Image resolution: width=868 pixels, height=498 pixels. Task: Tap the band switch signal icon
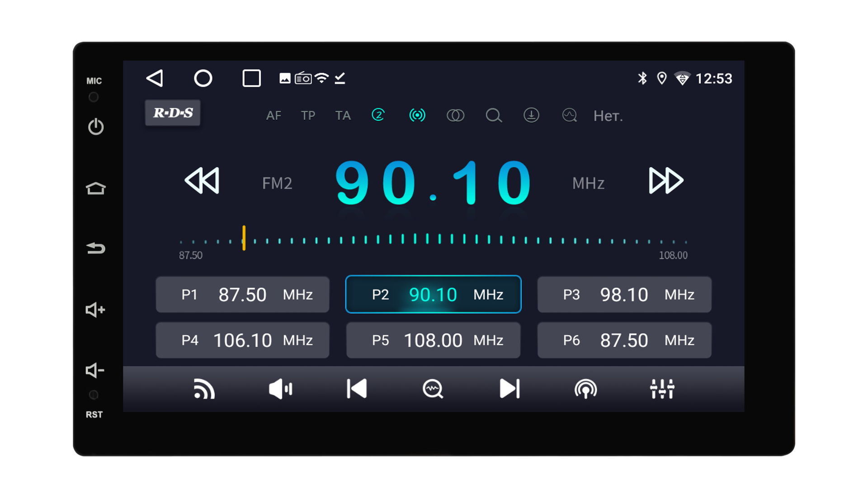(204, 389)
